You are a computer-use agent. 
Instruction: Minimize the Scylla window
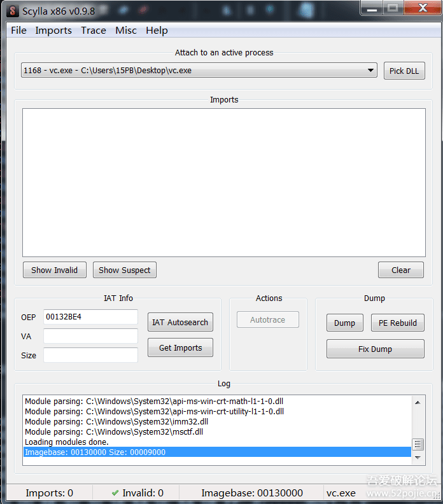pyautogui.click(x=372, y=8)
